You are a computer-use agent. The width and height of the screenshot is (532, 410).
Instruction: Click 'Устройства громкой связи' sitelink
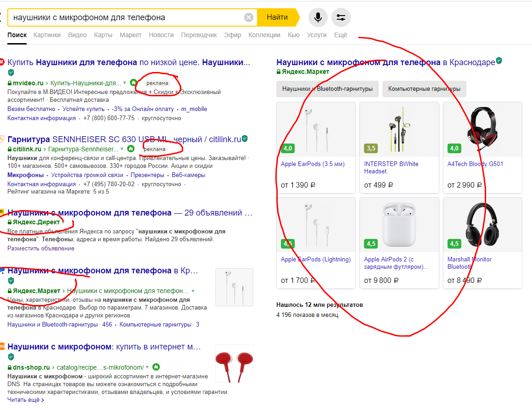(87, 175)
